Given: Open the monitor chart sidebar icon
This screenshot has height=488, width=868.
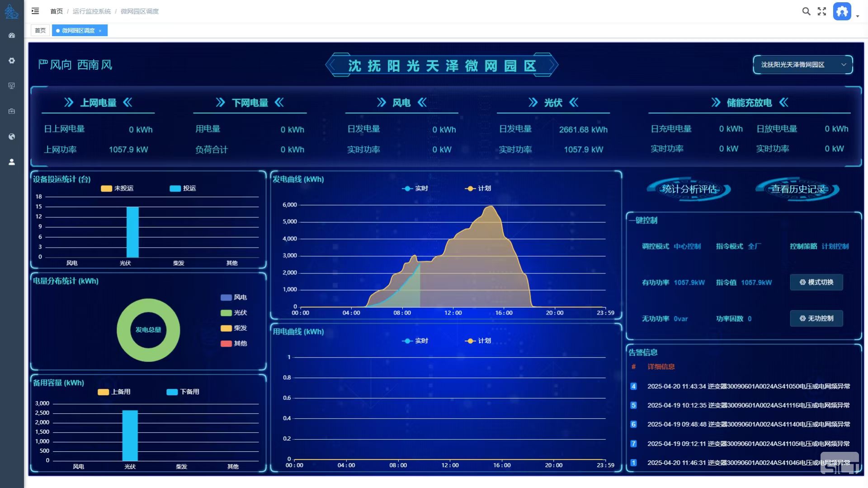Looking at the screenshot, I should click(12, 86).
